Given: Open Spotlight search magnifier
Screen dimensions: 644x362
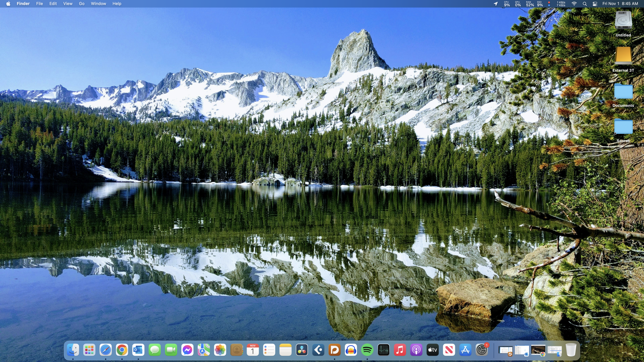Looking at the screenshot, I should coord(585,4).
